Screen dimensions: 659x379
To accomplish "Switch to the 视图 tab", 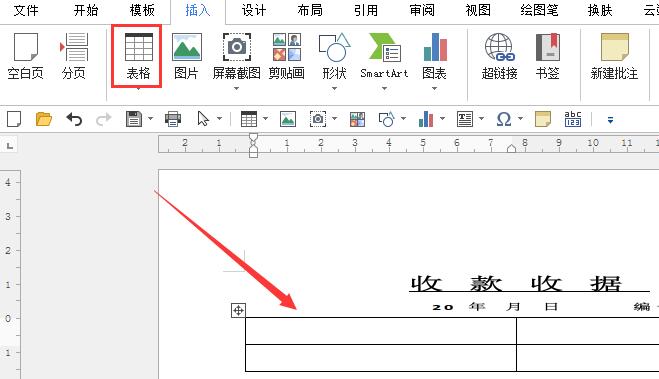I will click(478, 10).
